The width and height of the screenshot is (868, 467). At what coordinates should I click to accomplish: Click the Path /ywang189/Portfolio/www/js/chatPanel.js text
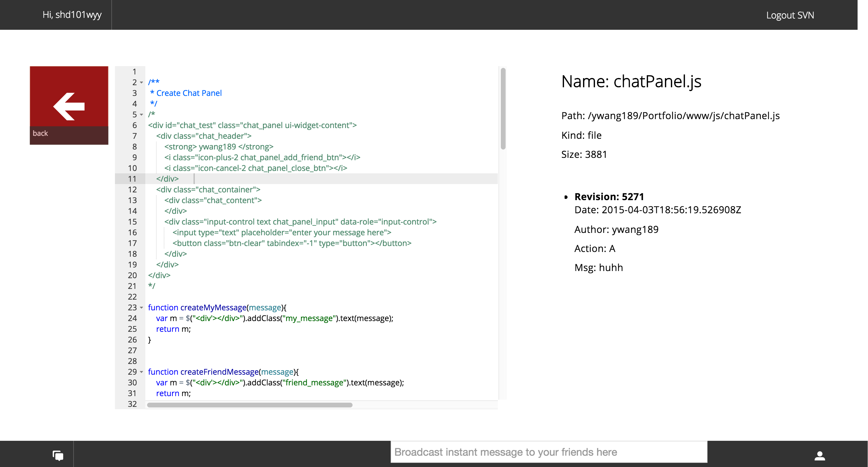[x=670, y=116]
